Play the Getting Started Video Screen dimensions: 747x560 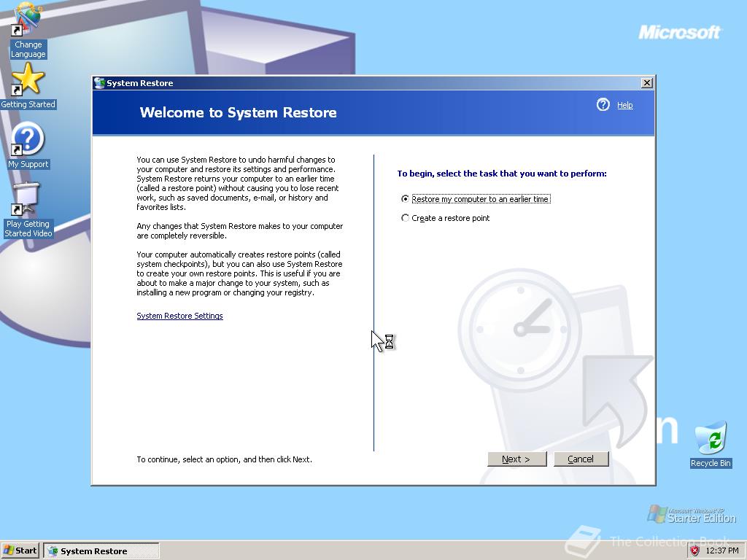[x=28, y=197]
